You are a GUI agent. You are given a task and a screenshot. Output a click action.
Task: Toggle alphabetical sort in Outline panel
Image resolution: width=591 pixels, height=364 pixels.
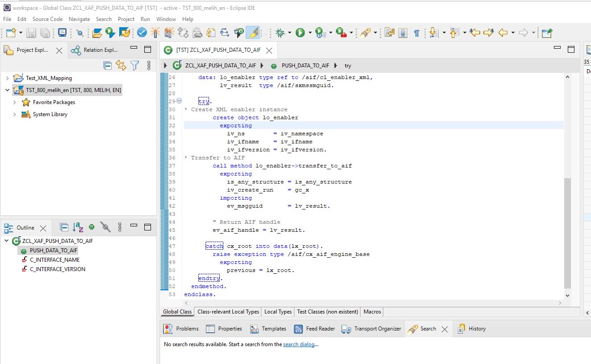pos(78,228)
